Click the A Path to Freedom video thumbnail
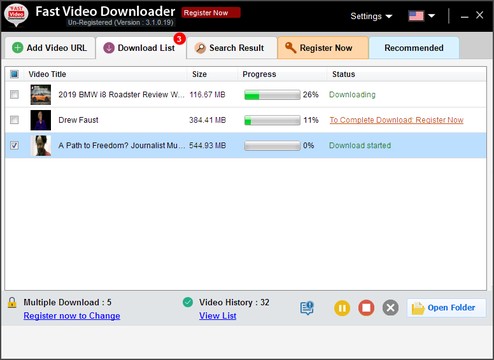This screenshot has height=360, width=494. pyautogui.click(x=41, y=145)
